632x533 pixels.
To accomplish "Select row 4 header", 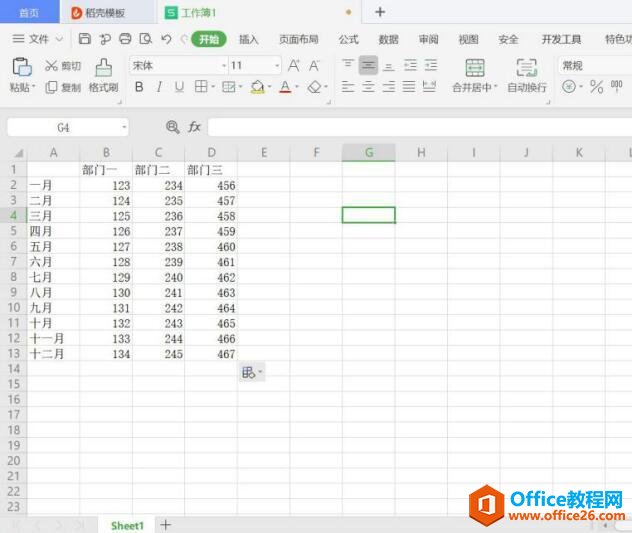I will point(13,215).
